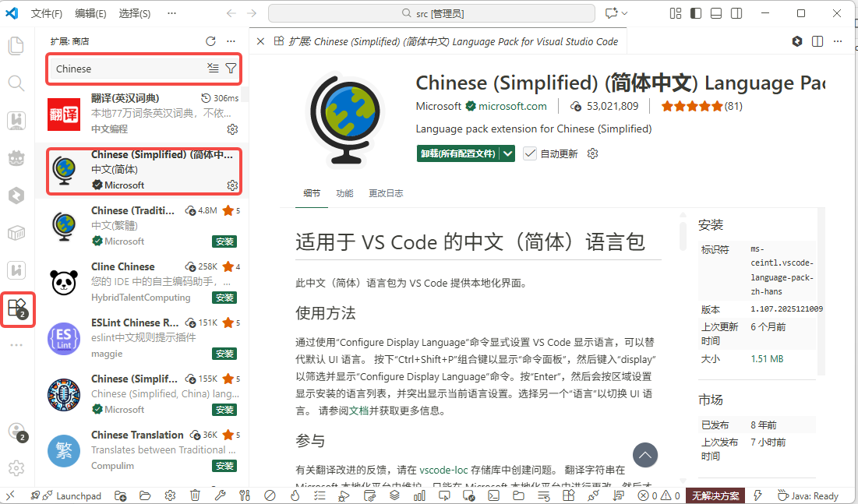Open the cat-face robot icon in activity bar
This screenshot has width=858, height=504.
[16, 158]
